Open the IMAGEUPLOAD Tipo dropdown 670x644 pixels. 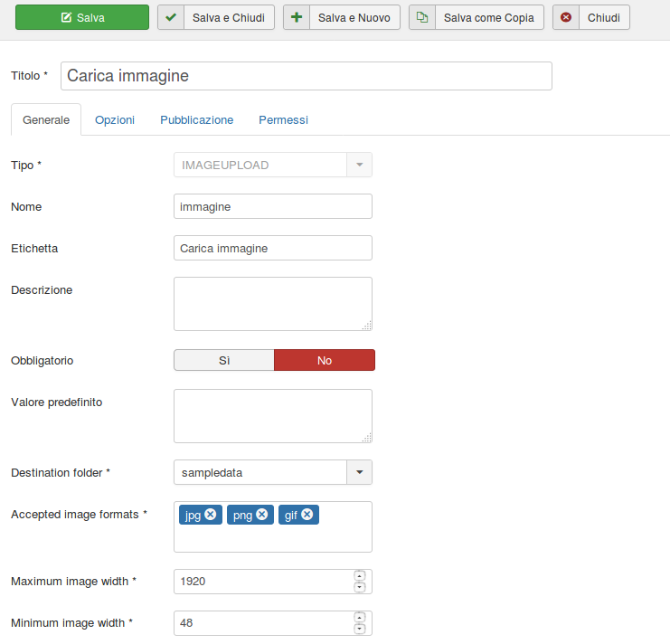pyautogui.click(x=273, y=165)
